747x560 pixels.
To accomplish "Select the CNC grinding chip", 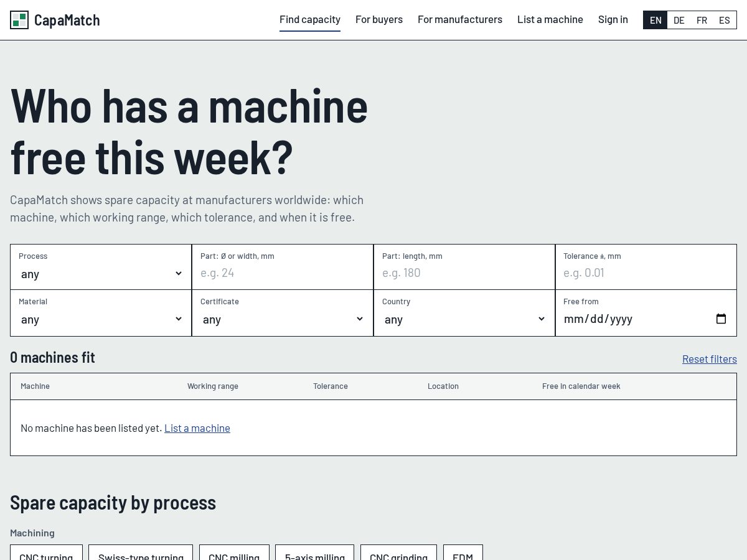I will point(398,553).
